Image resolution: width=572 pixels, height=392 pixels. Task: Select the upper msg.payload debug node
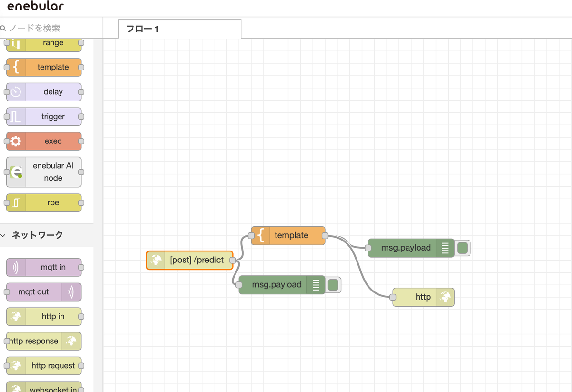click(411, 248)
